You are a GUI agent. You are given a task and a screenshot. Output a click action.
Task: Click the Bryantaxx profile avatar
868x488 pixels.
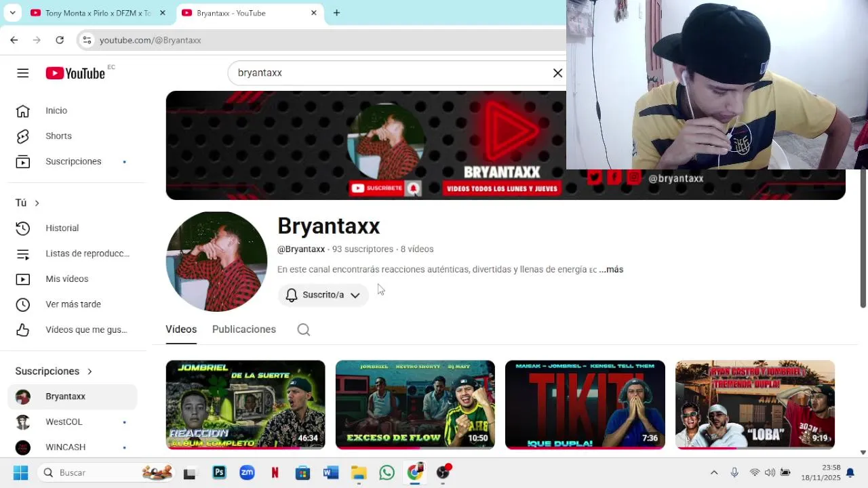[217, 262]
